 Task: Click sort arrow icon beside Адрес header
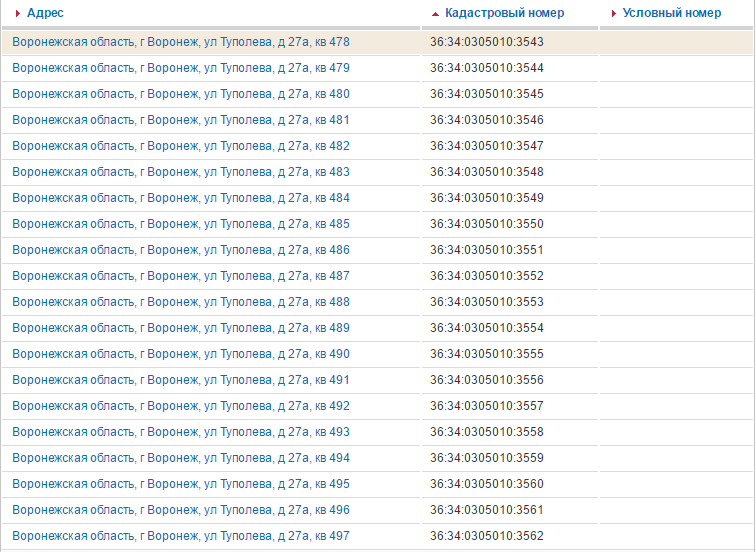click(18, 14)
